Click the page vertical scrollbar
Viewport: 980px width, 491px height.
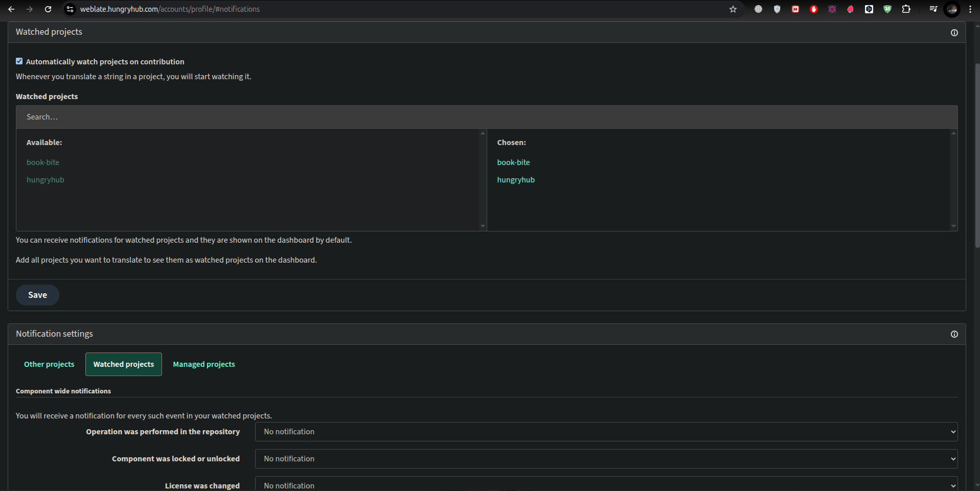(x=977, y=153)
